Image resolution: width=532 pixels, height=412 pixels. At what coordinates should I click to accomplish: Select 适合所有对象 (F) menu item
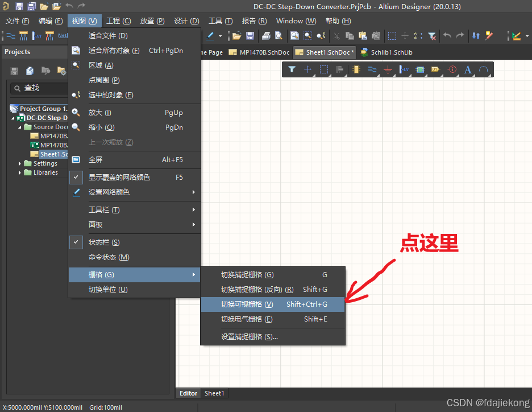coord(135,51)
